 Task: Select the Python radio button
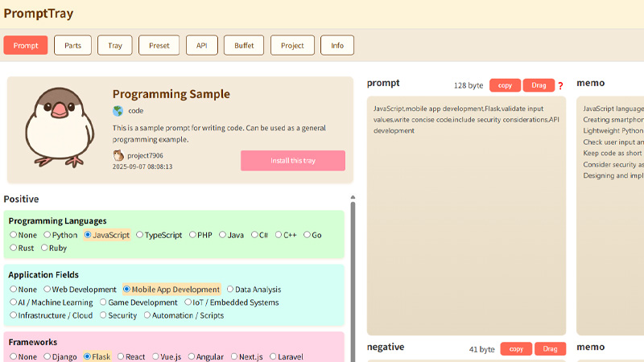click(x=47, y=235)
